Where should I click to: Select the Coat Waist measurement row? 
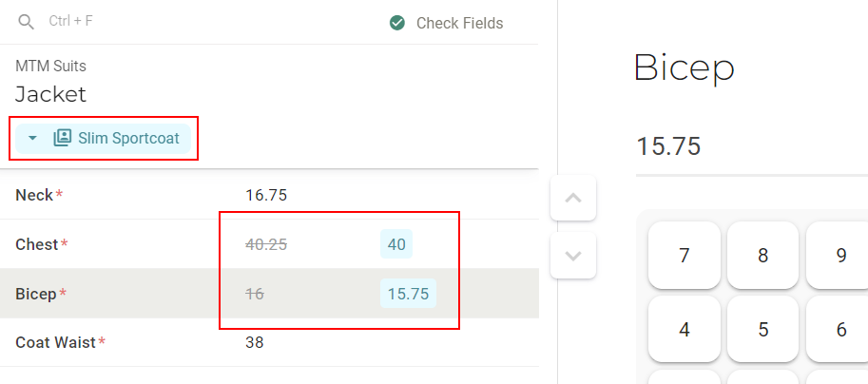[269, 342]
